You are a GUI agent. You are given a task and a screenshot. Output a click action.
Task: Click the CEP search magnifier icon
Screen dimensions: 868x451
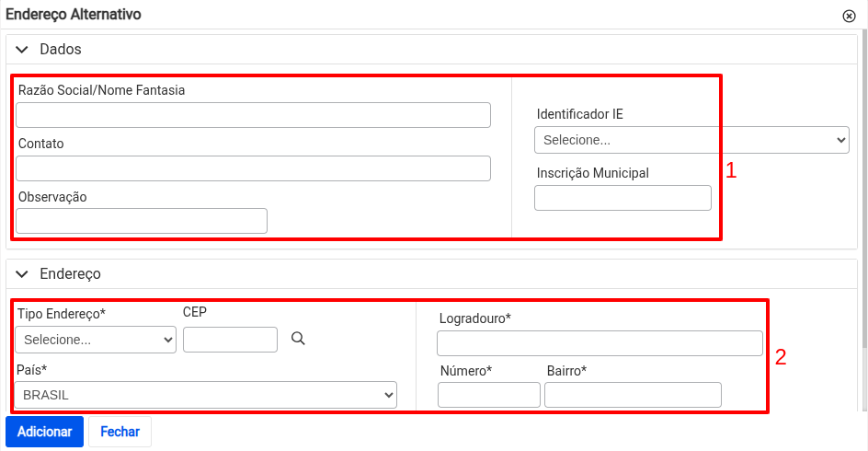coord(298,339)
